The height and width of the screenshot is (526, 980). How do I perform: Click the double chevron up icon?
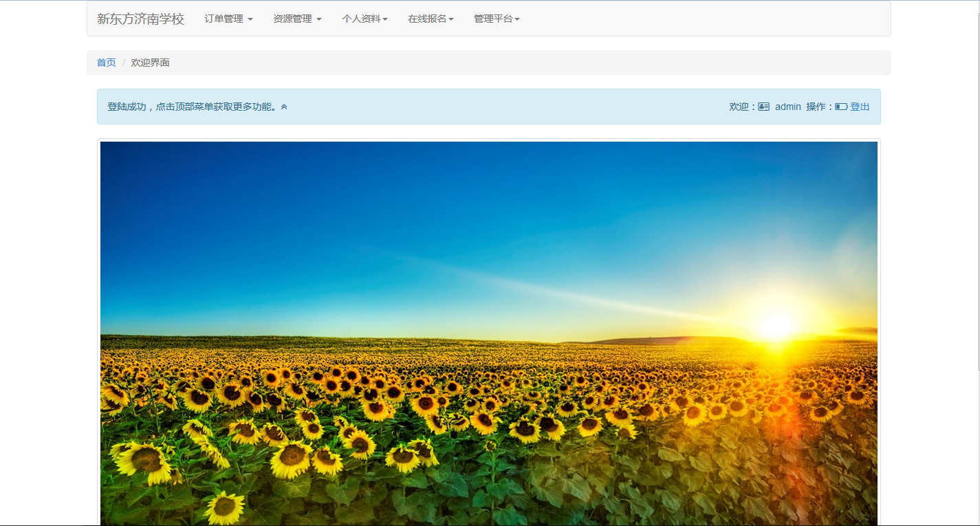point(284,107)
